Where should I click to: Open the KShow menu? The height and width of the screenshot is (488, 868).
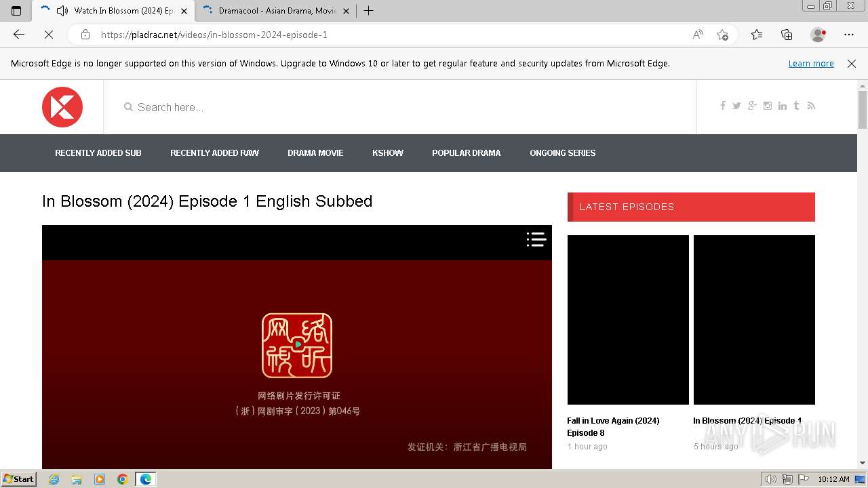[x=388, y=153]
